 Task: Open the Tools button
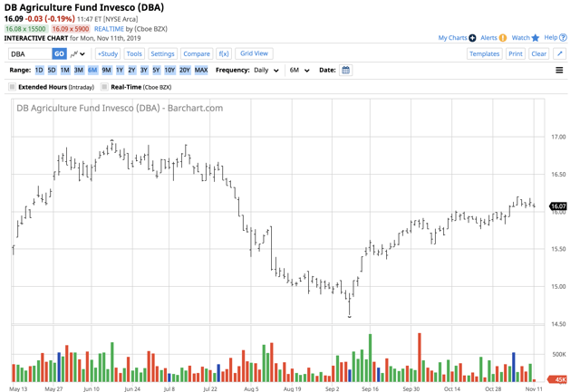coord(134,54)
